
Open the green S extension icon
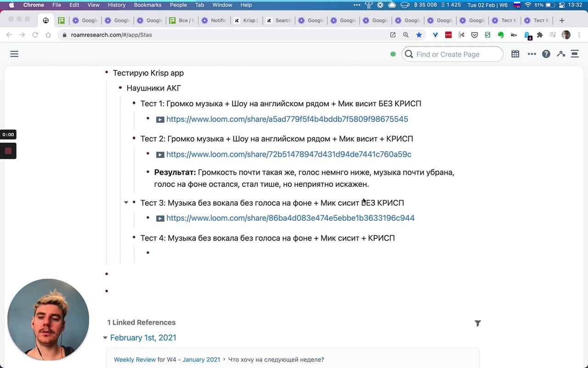pyautogui.click(x=487, y=34)
